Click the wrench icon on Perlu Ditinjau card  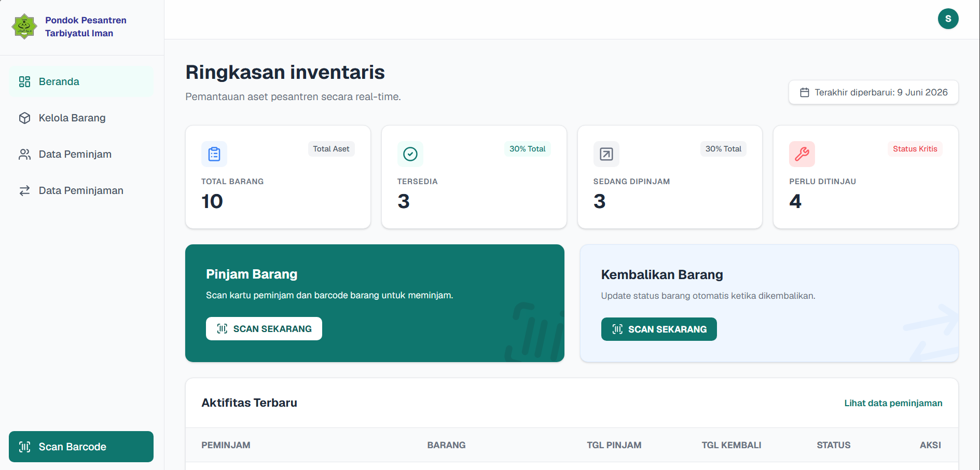802,154
